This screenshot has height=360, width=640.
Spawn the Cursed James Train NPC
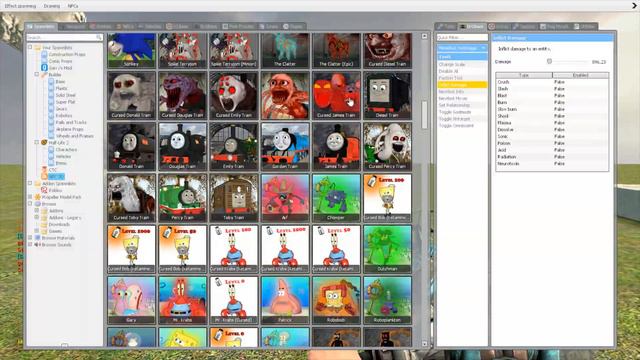(336, 96)
